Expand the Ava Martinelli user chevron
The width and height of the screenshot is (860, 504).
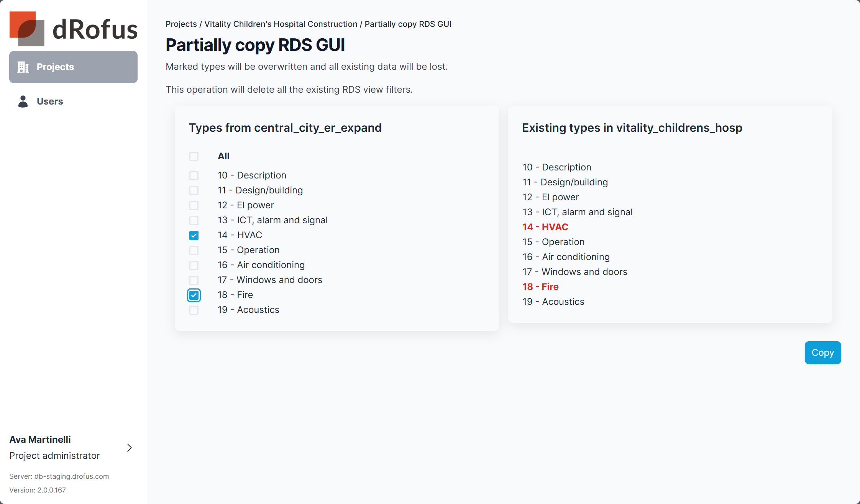click(130, 448)
